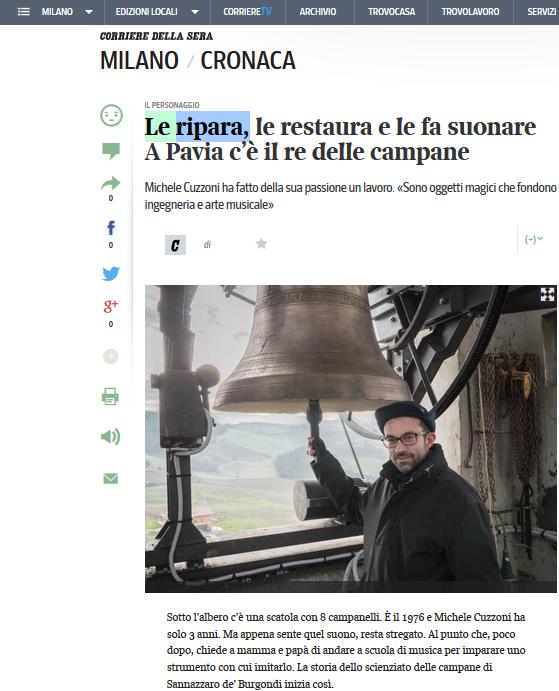Expand the text size (+) control

533,239
